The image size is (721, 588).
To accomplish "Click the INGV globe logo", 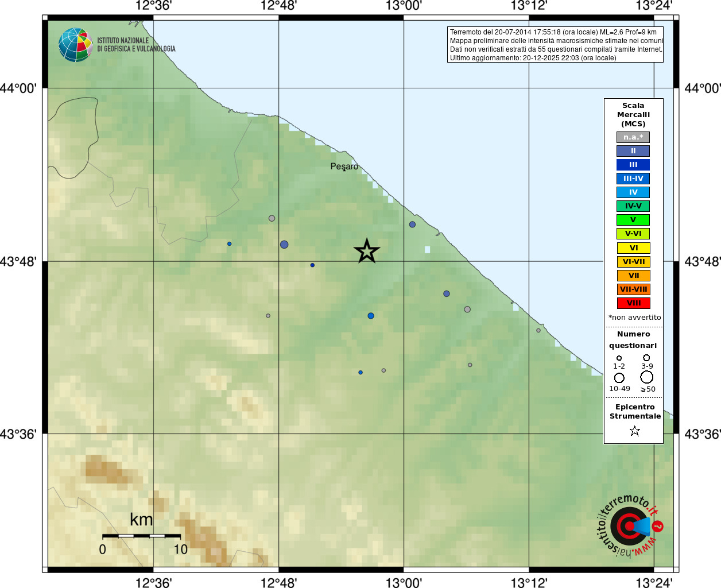I will coord(76,45).
